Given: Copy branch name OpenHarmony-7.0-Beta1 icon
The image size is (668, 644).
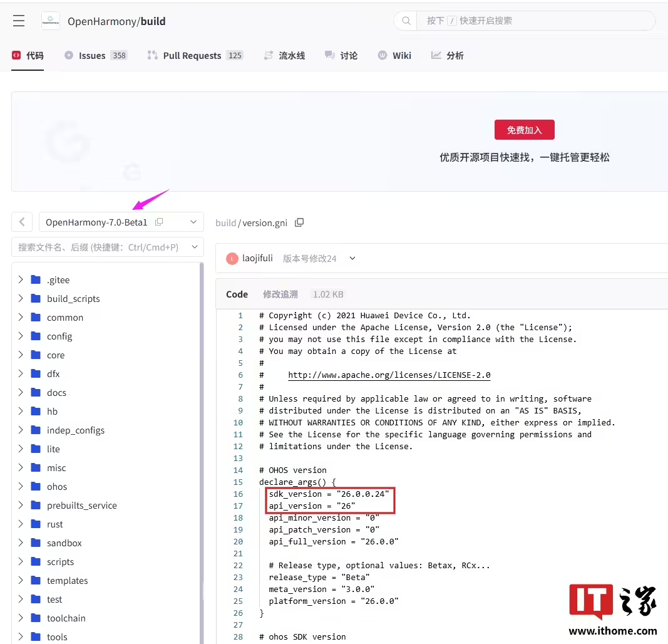Looking at the screenshot, I should (x=159, y=222).
